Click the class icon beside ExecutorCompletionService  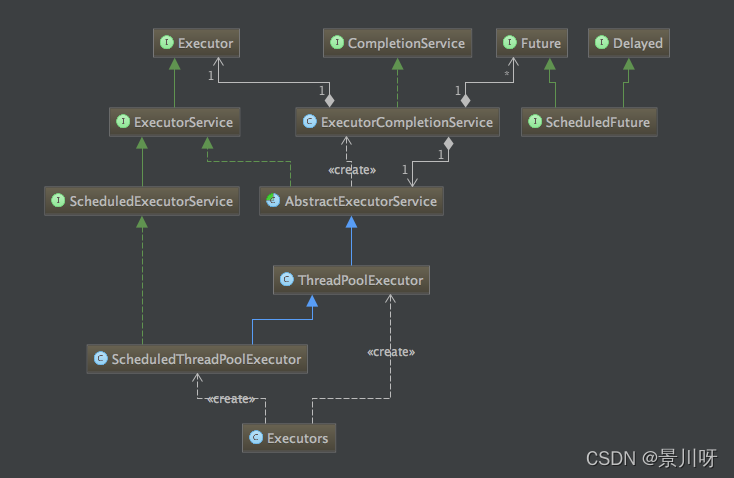click(x=309, y=122)
